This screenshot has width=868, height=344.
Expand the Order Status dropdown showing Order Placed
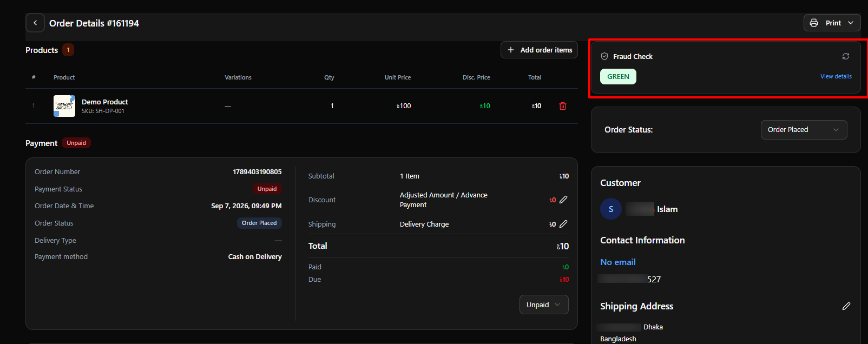click(804, 130)
